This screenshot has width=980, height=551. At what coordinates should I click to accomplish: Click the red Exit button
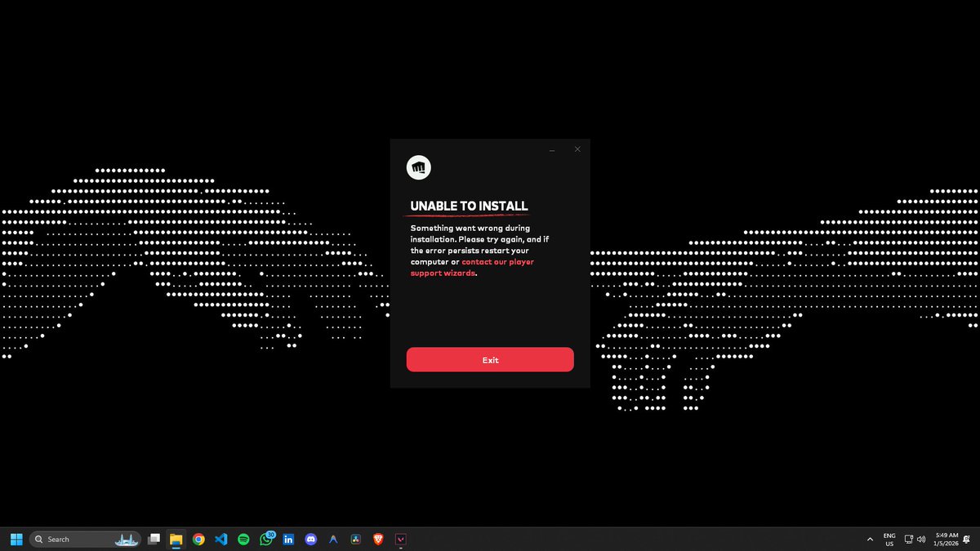coord(490,360)
